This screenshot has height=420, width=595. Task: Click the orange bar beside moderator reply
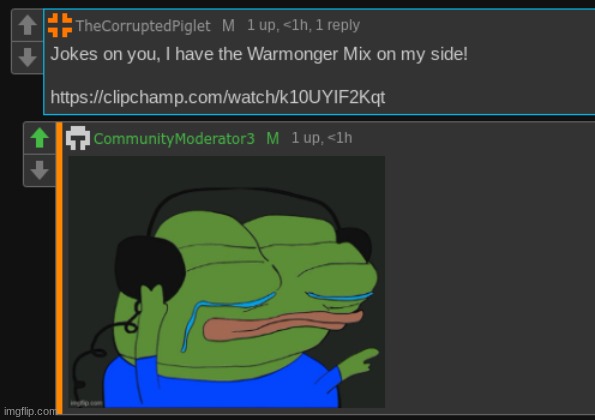[59, 268]
